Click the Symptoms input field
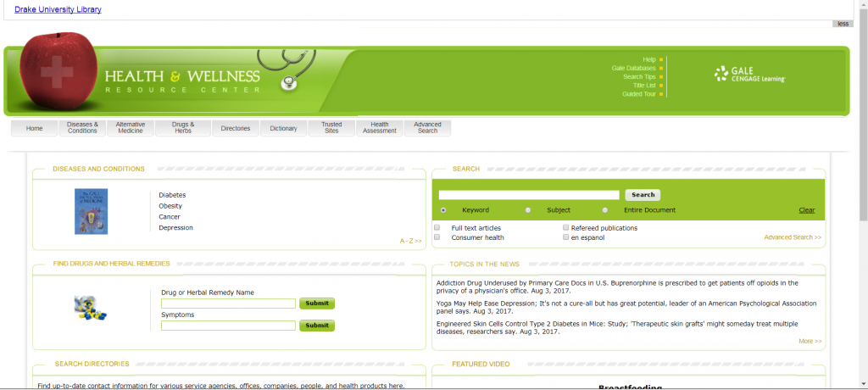Viewport: 868px width, 390px height. (x=228, y=326)
